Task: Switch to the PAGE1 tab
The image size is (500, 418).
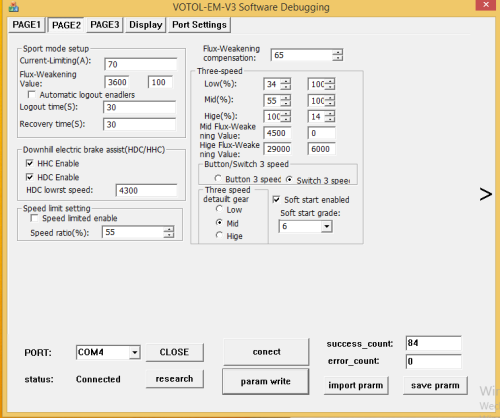Action: point(26,25)
